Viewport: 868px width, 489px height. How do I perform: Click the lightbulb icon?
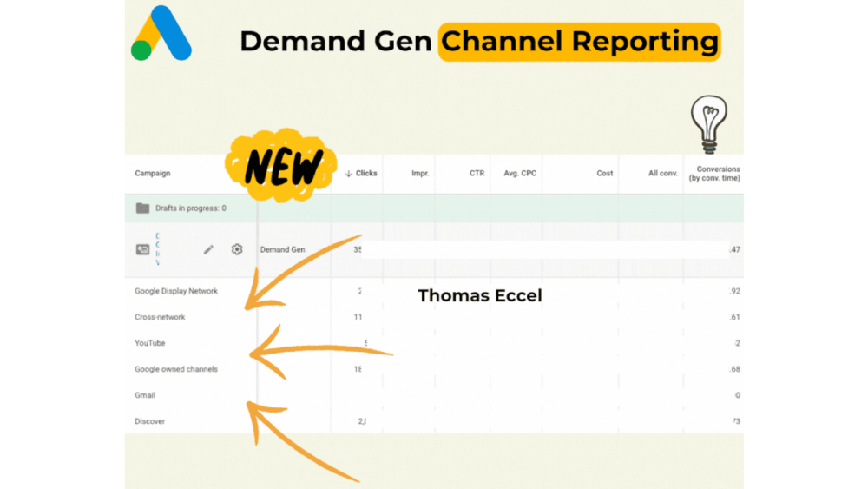point(709,124)
